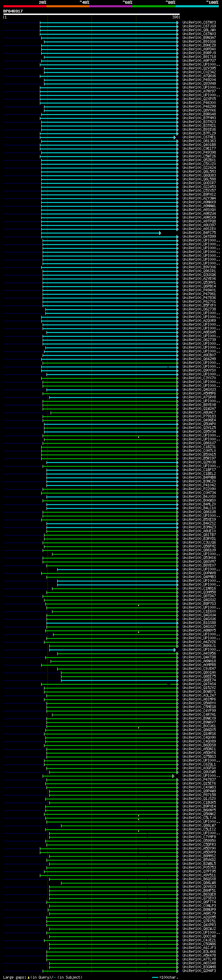Select label UniRef100_A7NY97
Viewport: 222px width, 980px height.
[199, 91]
